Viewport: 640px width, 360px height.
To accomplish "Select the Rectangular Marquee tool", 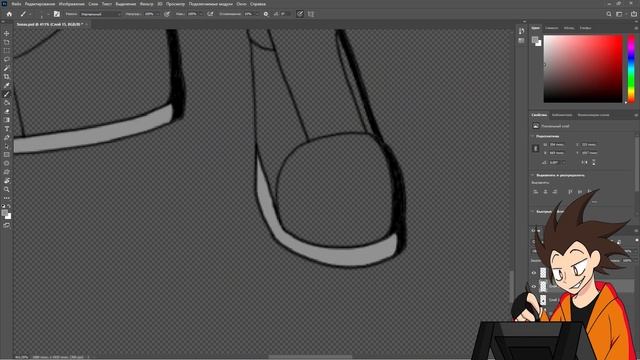I will 7,51.
